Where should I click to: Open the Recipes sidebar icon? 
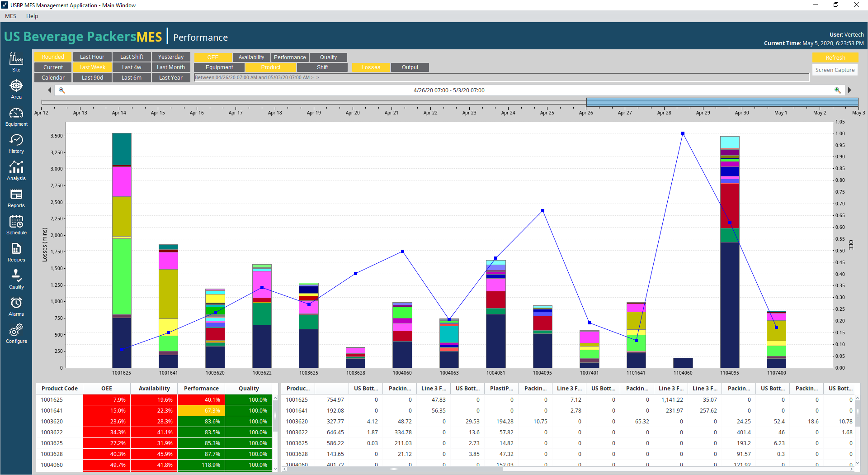tap(16, 252)
